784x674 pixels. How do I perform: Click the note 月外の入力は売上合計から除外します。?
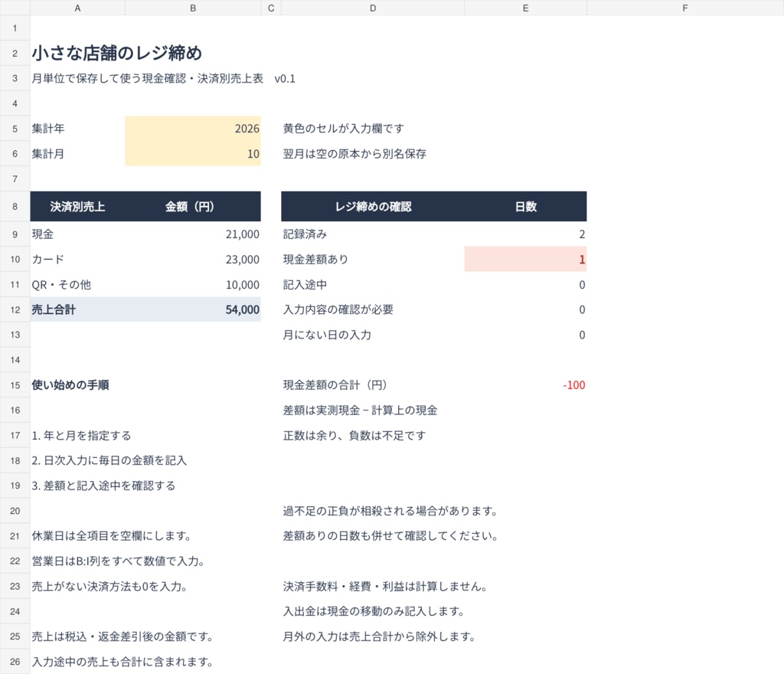click(380, 636)
